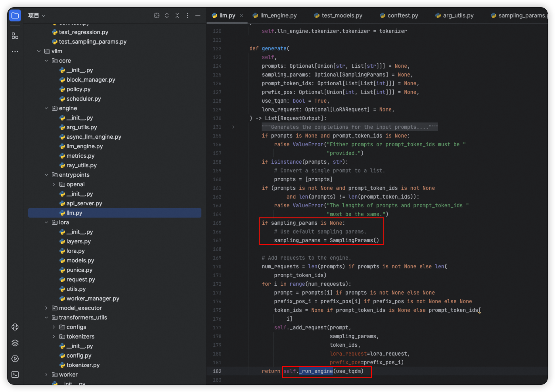Open the Python Packages layers icon

pos(15,343)
